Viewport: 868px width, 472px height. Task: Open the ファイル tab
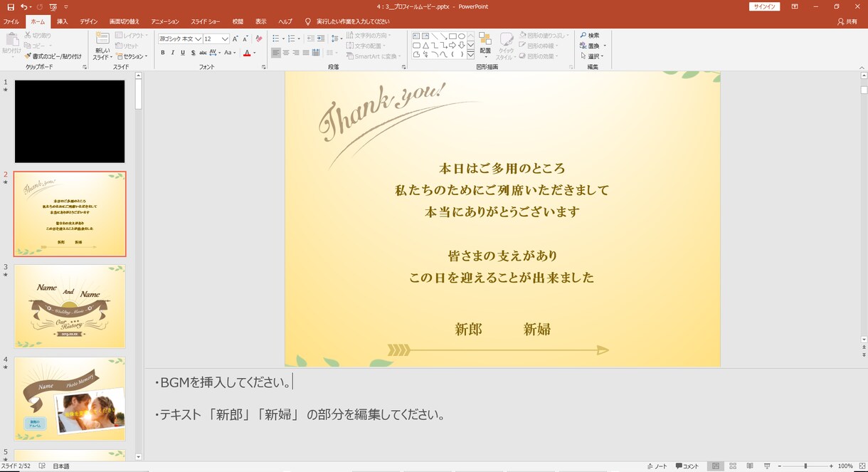11,21
